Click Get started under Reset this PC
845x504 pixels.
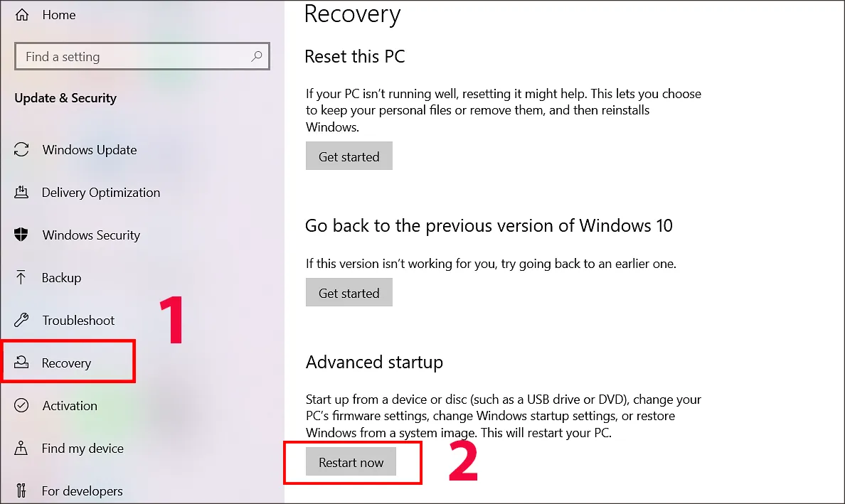pyautogui.click(x=349, y=156)
